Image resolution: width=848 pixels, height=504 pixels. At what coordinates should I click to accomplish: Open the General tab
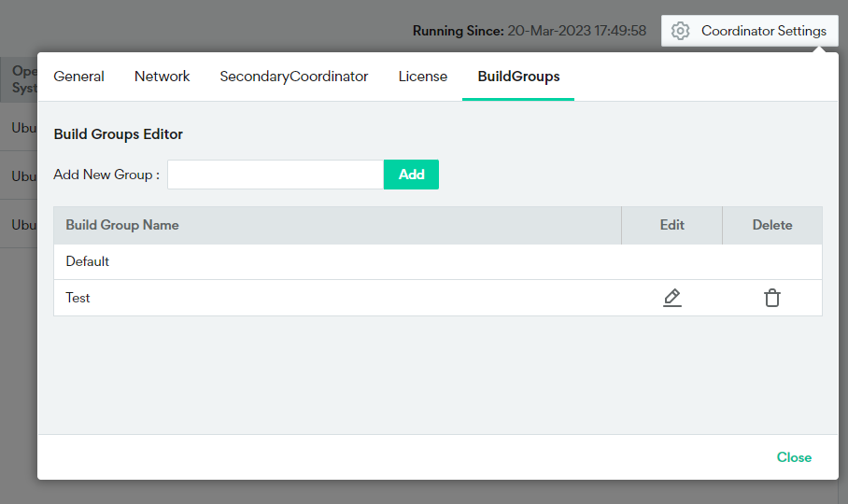tap(78, 77)
